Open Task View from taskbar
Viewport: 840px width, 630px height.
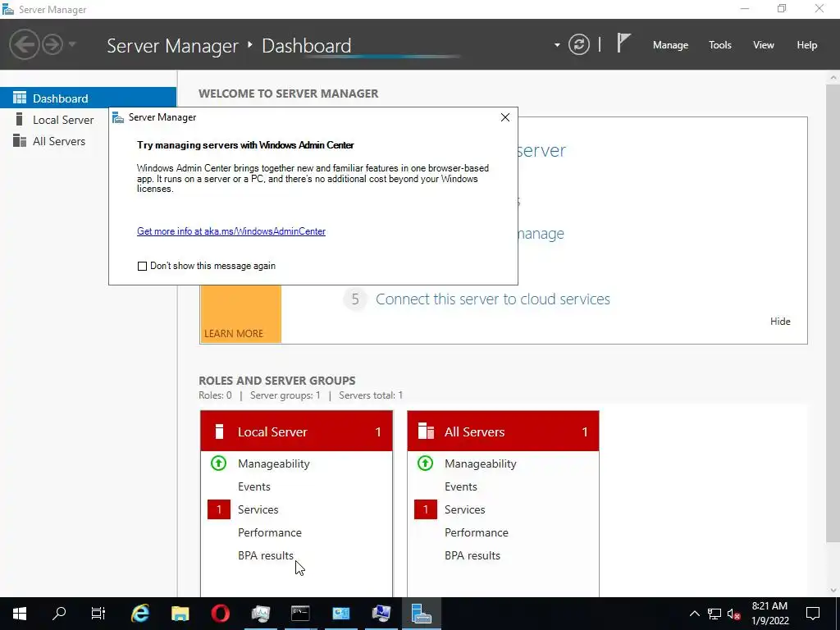pyautogui.click(x=98, y=614)
